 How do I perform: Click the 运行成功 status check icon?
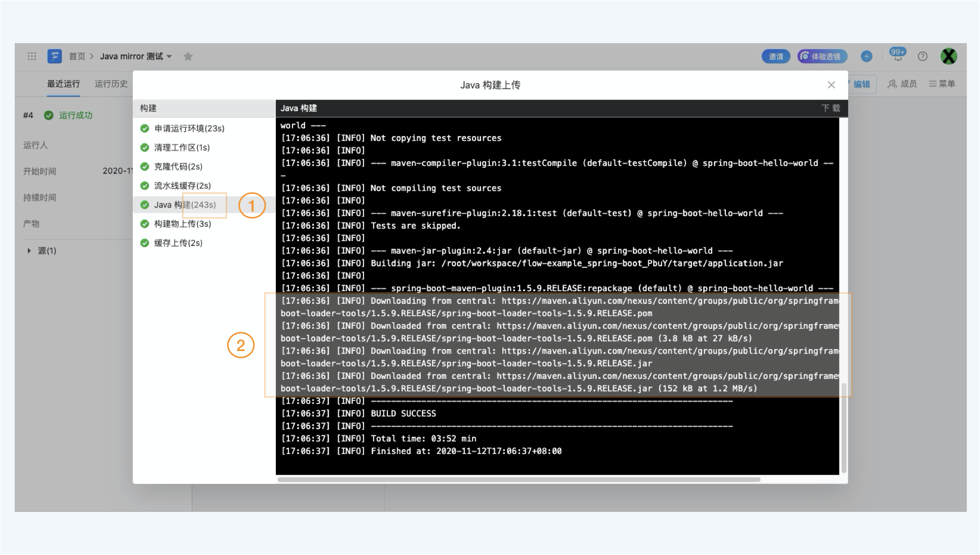coord(49,115)
